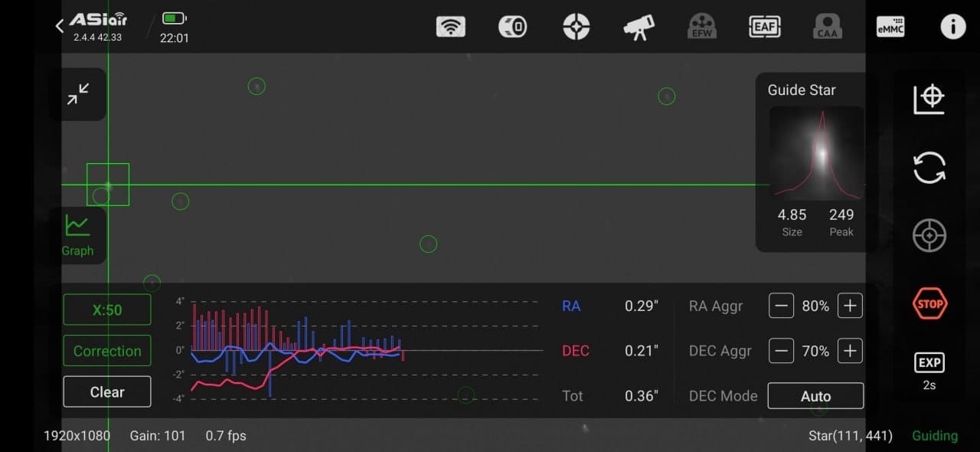Tap the back arrow beside ASIair logo

(60, 27)
